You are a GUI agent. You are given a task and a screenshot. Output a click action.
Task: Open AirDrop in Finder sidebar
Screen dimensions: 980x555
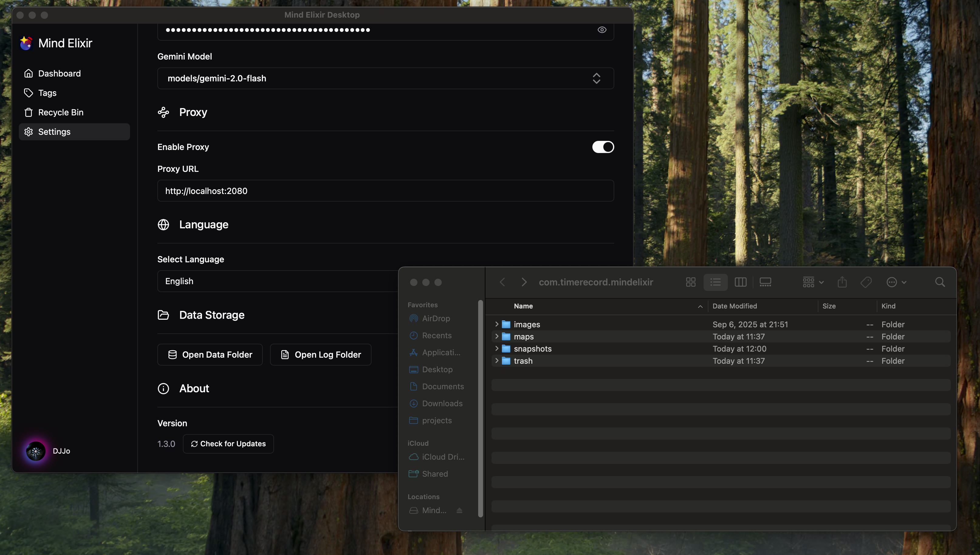pos(436,318)
